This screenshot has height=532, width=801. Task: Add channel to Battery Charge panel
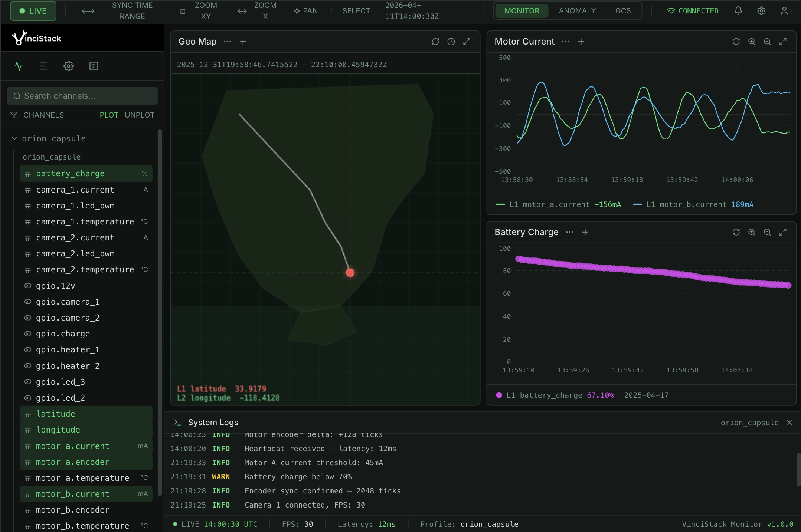tap(585, 232)
